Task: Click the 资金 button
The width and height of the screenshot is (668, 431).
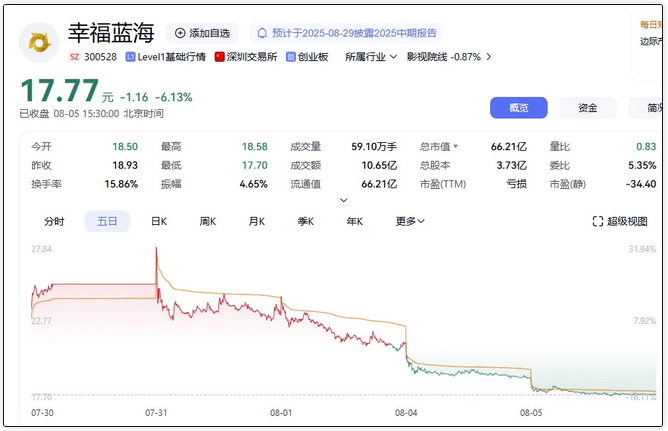Action: [588, 108]
